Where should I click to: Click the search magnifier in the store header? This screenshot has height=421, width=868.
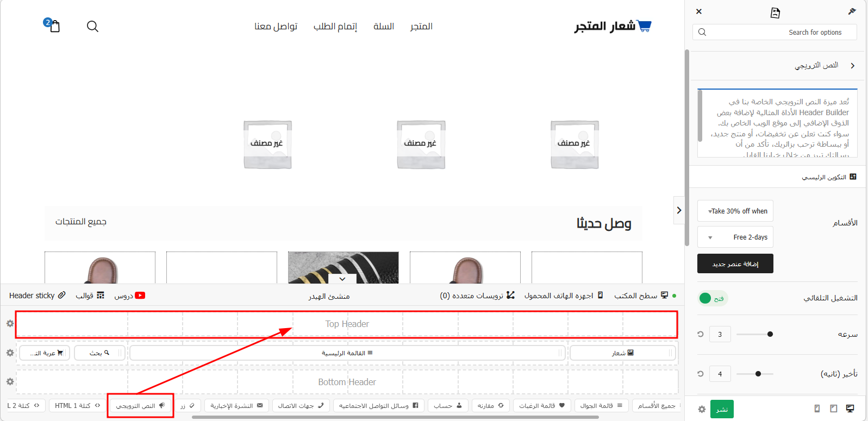pos(92,26)
